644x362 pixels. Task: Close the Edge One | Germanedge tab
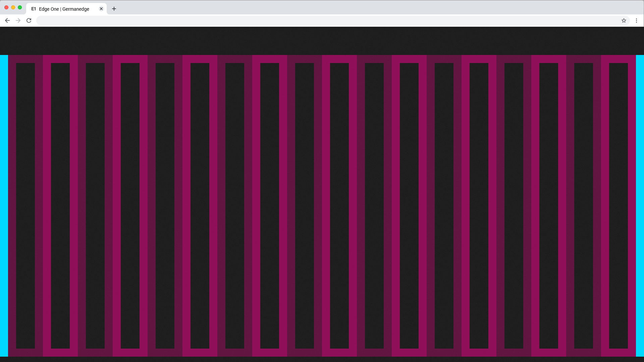(101, 9)
